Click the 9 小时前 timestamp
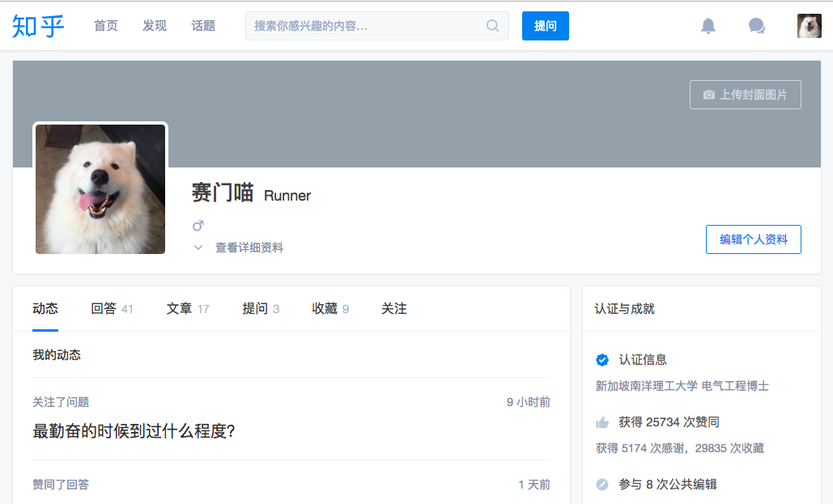 click(528, 402)
